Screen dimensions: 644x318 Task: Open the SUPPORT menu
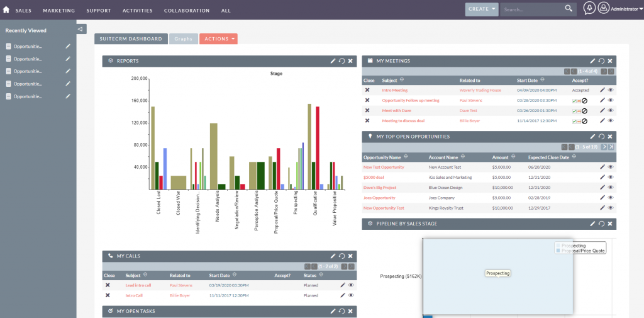point(99,10)
